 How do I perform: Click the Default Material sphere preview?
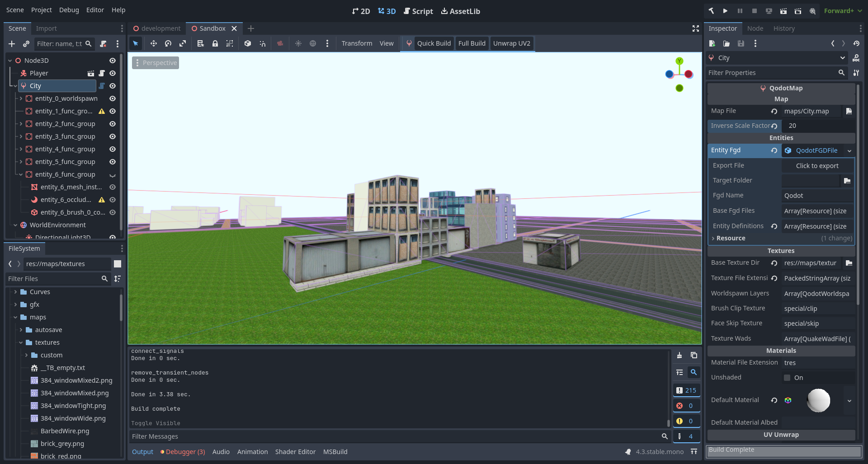pyautogui.click(x=818, y=400)
